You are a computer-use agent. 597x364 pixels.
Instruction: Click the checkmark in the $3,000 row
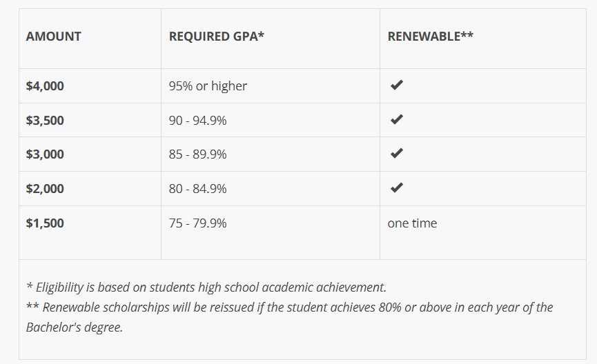396,154
